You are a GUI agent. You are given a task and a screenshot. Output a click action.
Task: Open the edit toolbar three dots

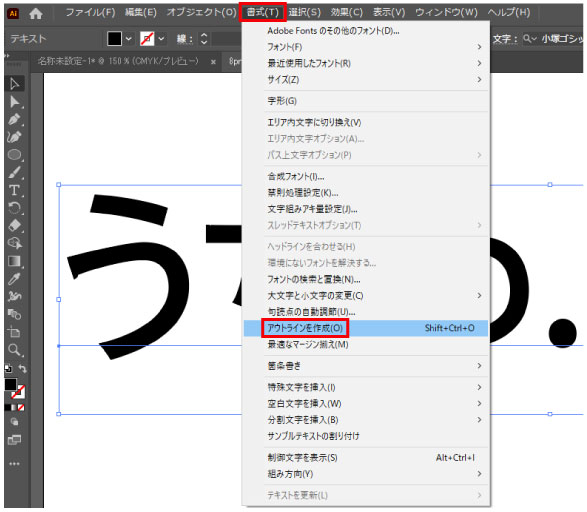[14, 464]
